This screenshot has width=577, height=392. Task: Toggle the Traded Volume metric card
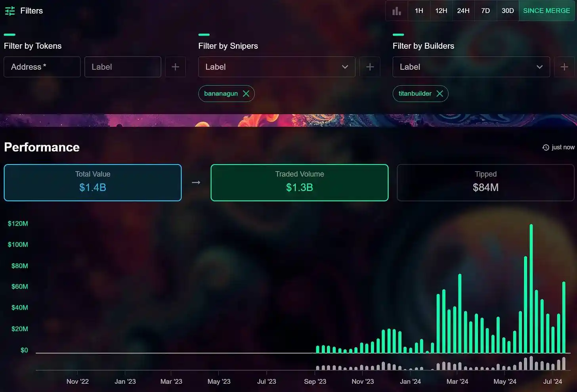[299, 182]
